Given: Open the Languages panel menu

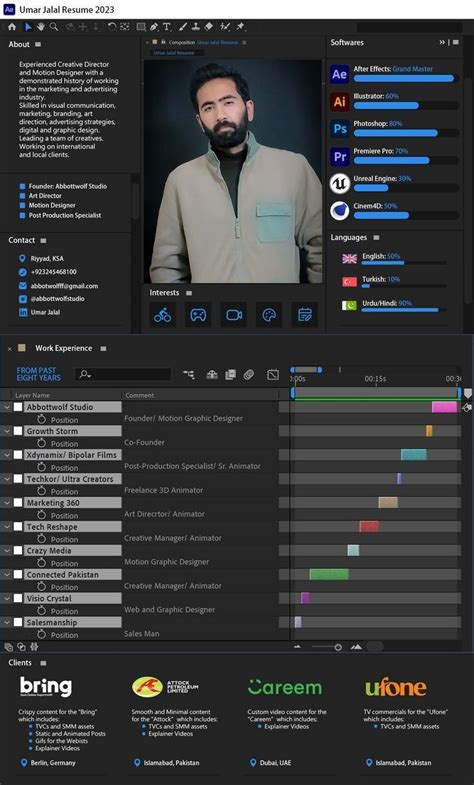Looking at the screenshot, I should (x=376, y=238).
